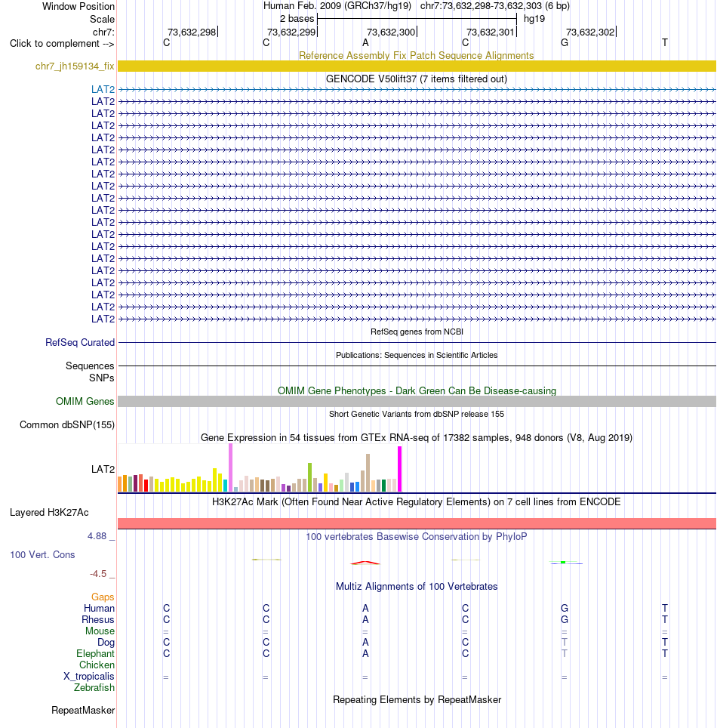
Task: Select the light-blue LAT2 transcript label
Action: point(103,89)
